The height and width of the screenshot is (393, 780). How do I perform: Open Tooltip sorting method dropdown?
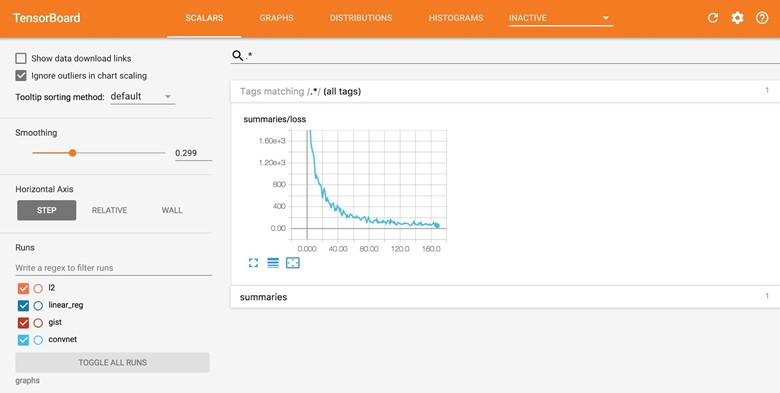pyautogui.click(x=142, y=97)
